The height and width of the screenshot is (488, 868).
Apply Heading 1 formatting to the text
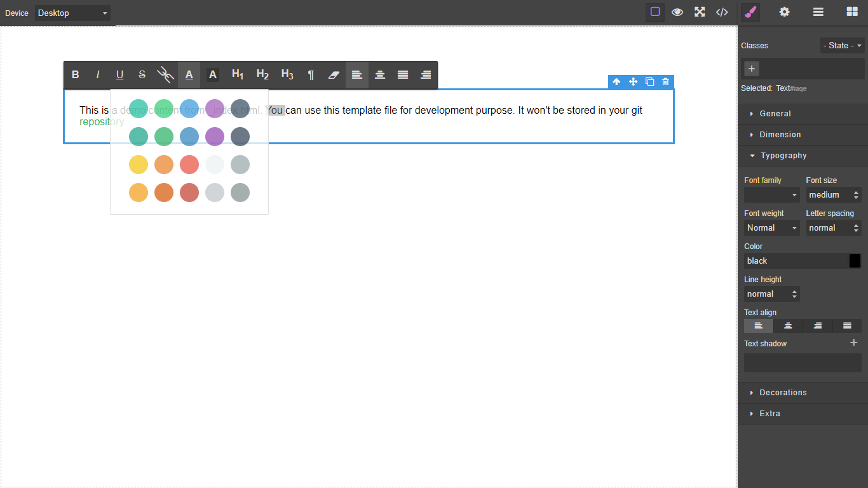point(237,74)
